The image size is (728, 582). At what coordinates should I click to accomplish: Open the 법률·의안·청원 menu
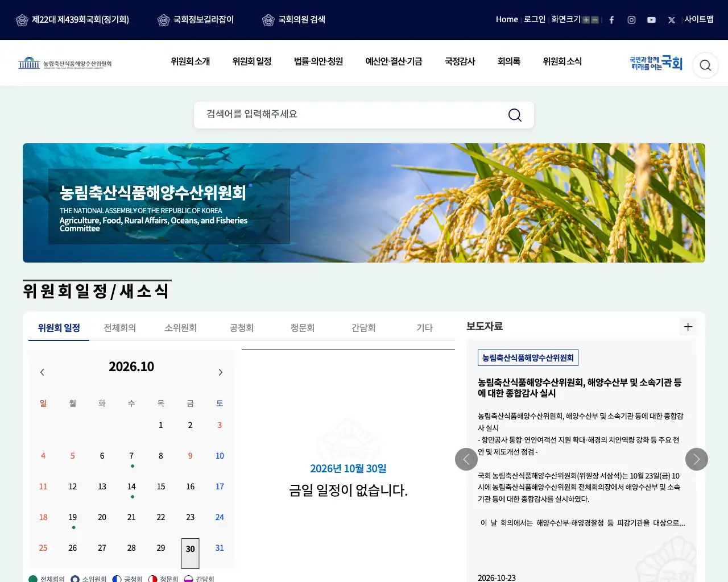click(318, 61)
